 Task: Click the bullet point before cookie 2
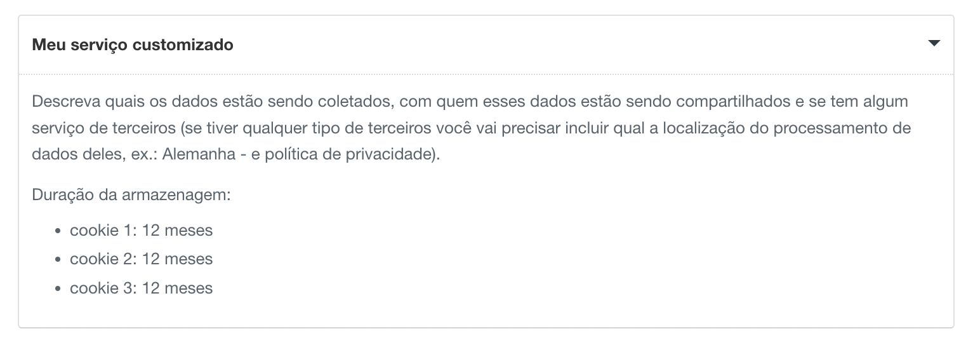[x=58, y=260]
